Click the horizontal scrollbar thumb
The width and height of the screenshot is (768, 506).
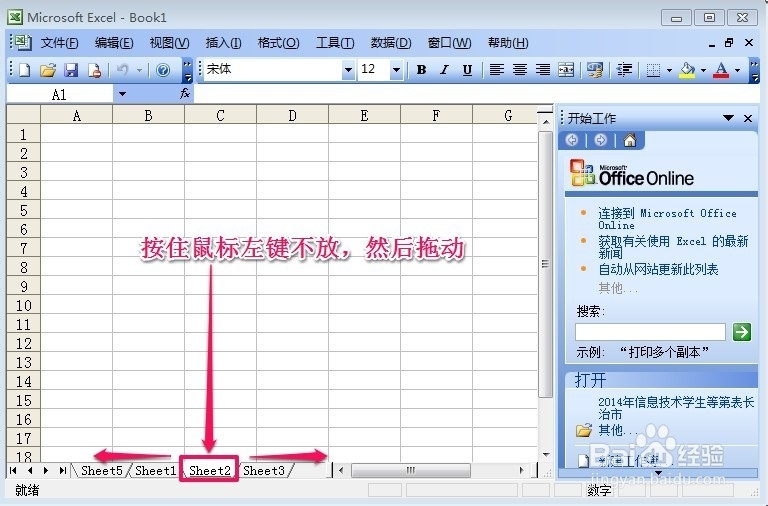pyautogui.click(x=410, y=471)
